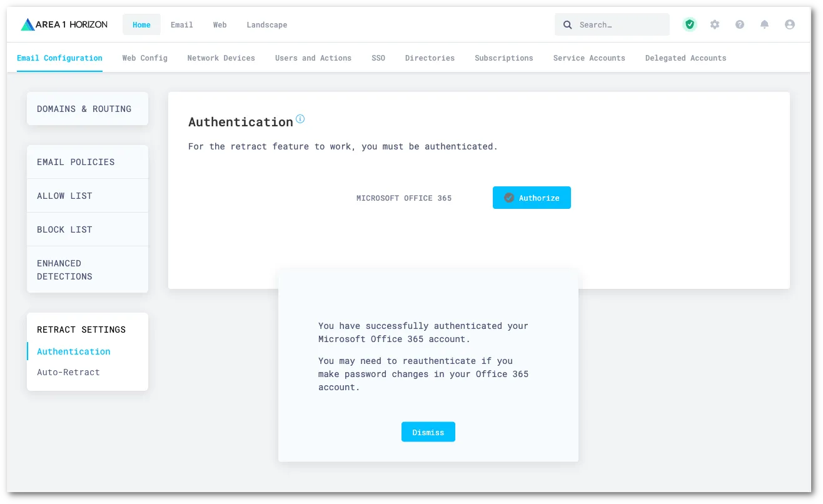This screenshot has height=504, width=823.
Task: Click the Area 1 Horizon logo
Action: 64,24
